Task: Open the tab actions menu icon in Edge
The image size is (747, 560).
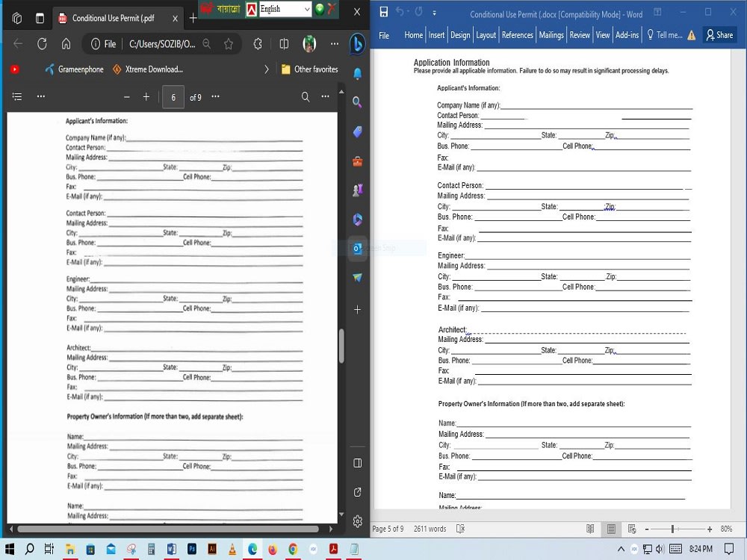Action: (x=40, y=18)
